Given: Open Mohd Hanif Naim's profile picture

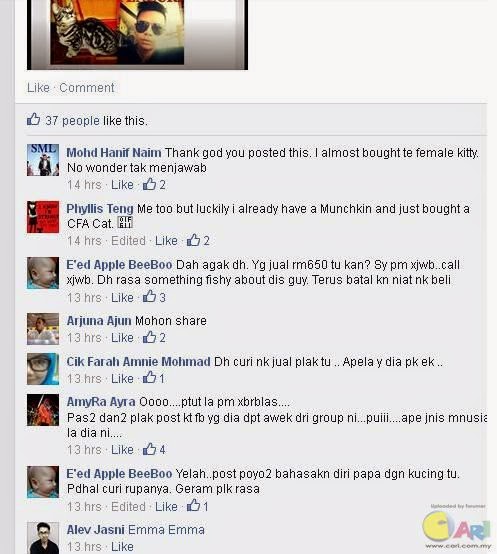Looking at the screenshot, I should coord(43,160).
